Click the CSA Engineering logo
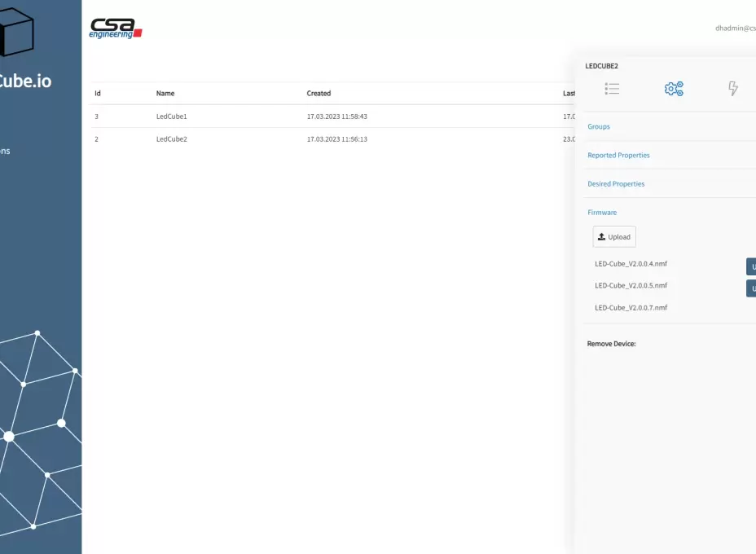Screen dimensions: 756x554 coord(116,28)
